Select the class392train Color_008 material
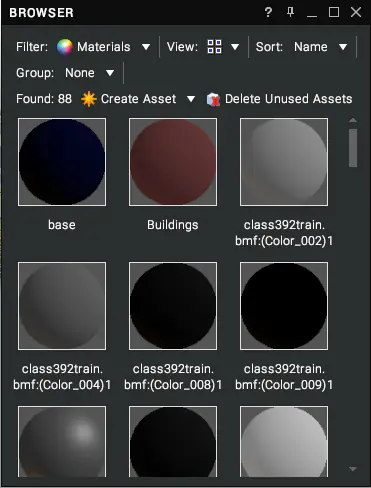 coord(173,306)
